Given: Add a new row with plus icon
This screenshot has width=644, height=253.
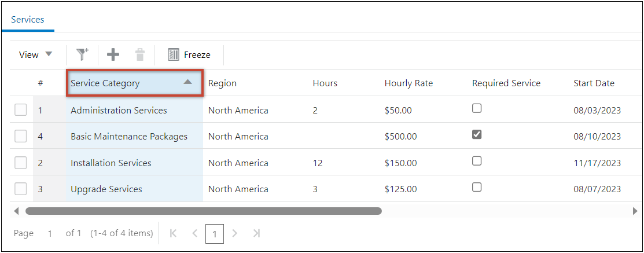Looking at the screenshot, I should click(x=113, y=54).
